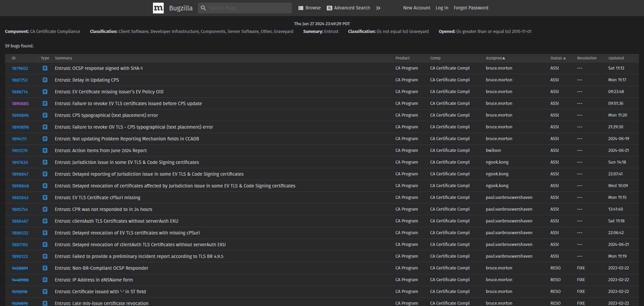Click type icon for bug 1886532

45,233
